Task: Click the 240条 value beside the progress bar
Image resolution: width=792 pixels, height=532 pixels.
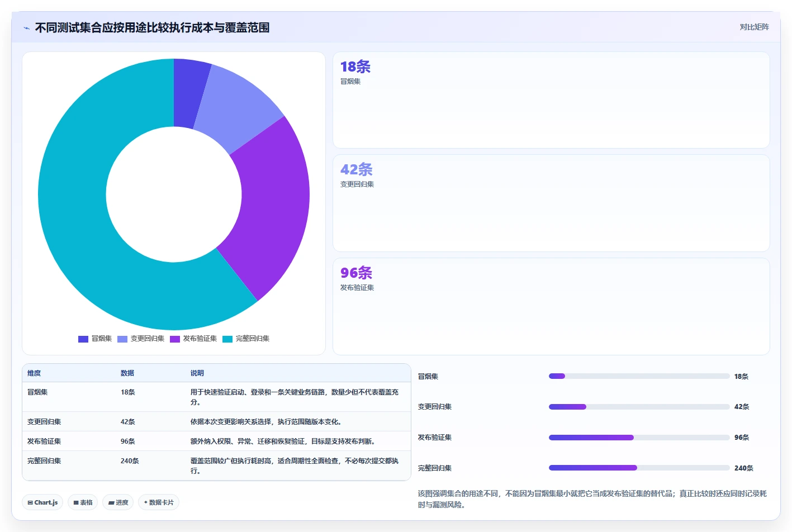Action: (x=744, y=468)
